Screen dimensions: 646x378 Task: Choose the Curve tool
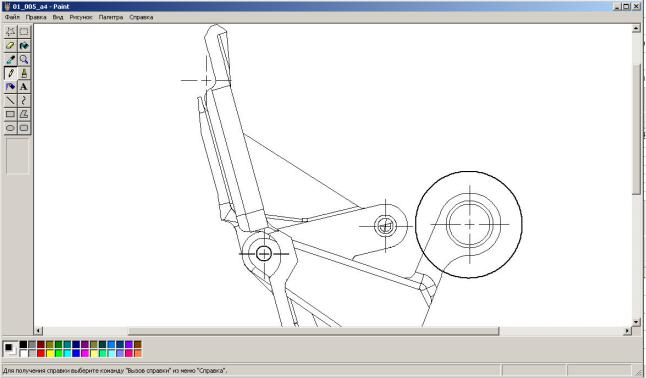tap(24, 101)
